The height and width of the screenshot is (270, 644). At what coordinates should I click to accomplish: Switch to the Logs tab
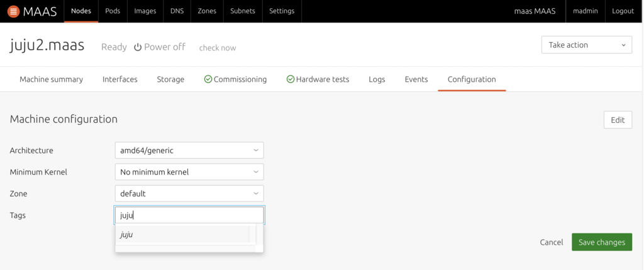tap(377, 79)
